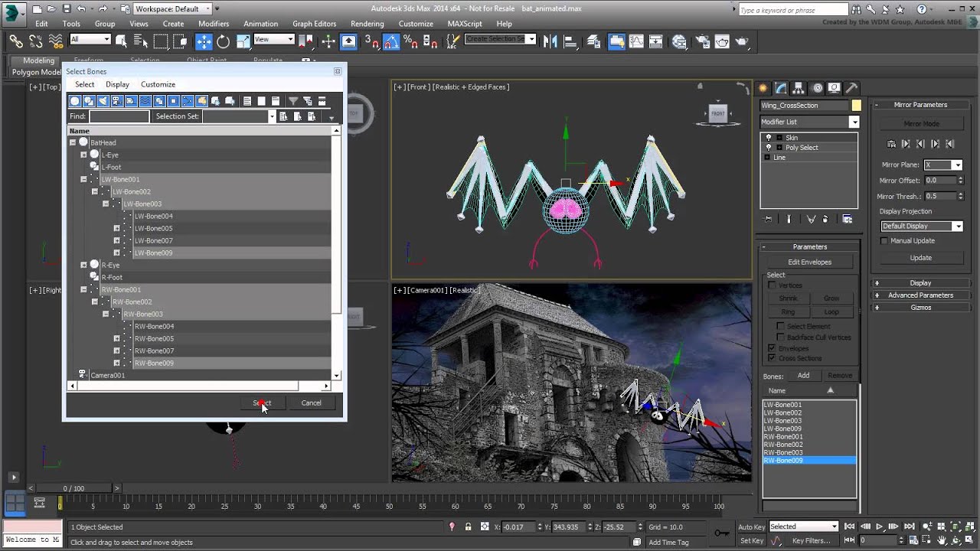Activate the Select and Move tool
This screenshot has width=980, height=551.
(204, 41)
